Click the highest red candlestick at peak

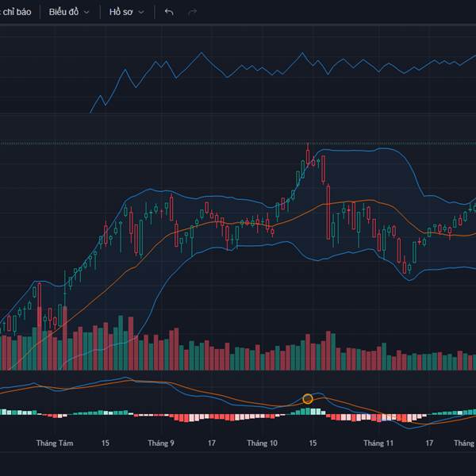coord(309,155)
